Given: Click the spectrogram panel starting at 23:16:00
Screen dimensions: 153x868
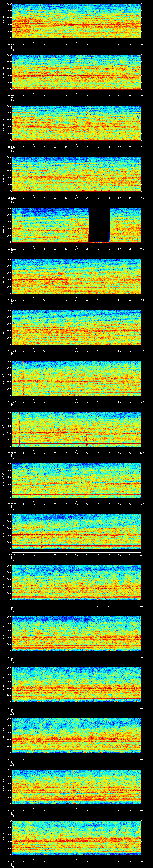Looking at the screenshot, I should [76, 123].
